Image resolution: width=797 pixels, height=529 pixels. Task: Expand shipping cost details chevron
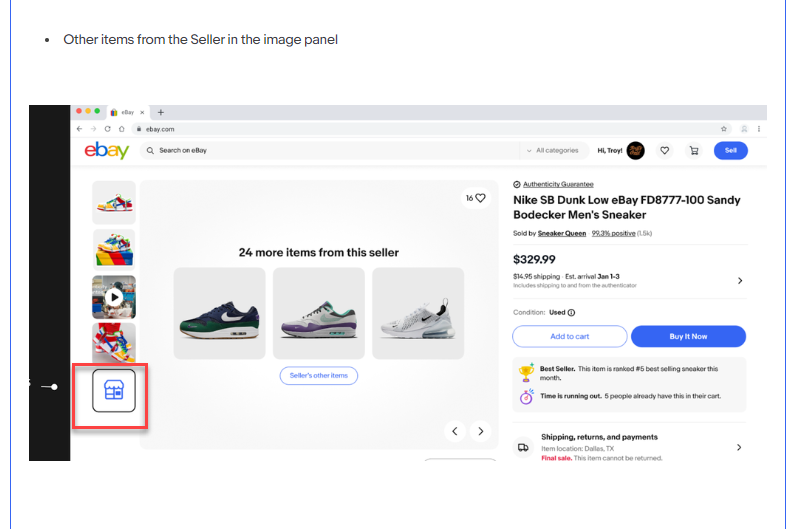point(740,281)
